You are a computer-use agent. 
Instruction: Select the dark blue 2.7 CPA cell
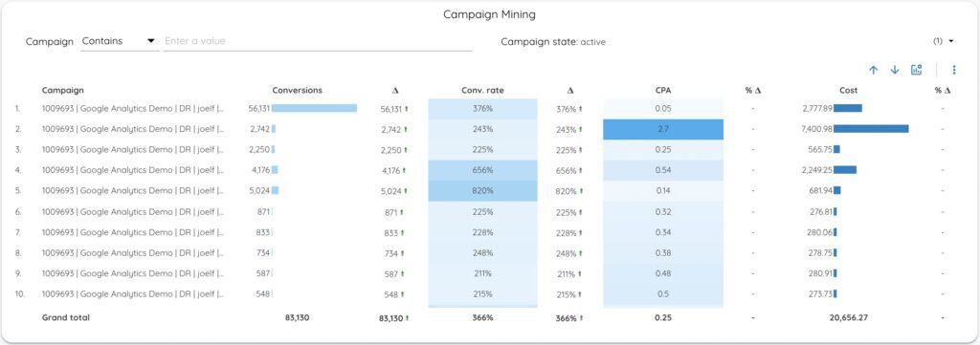click(663, 129)
